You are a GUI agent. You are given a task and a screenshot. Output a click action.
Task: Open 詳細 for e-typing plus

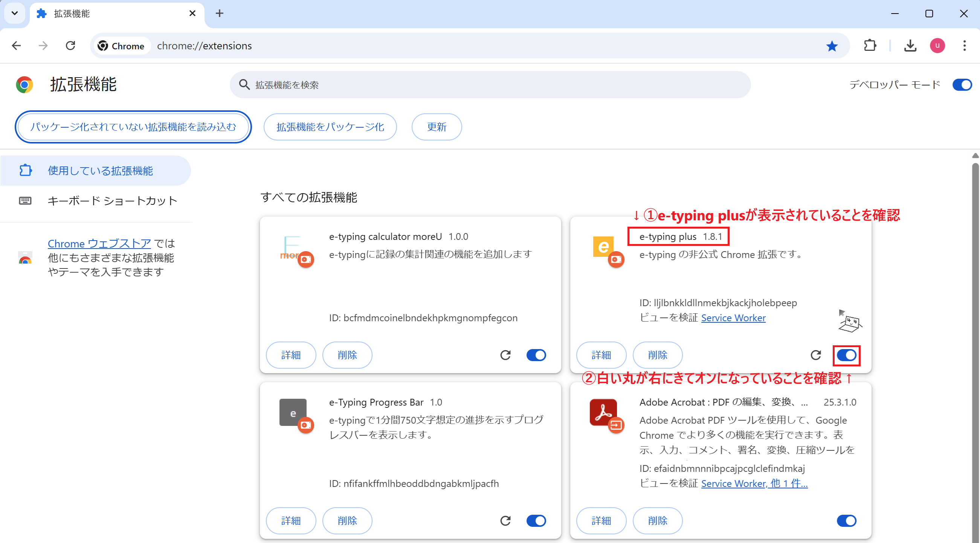point(601,355)
